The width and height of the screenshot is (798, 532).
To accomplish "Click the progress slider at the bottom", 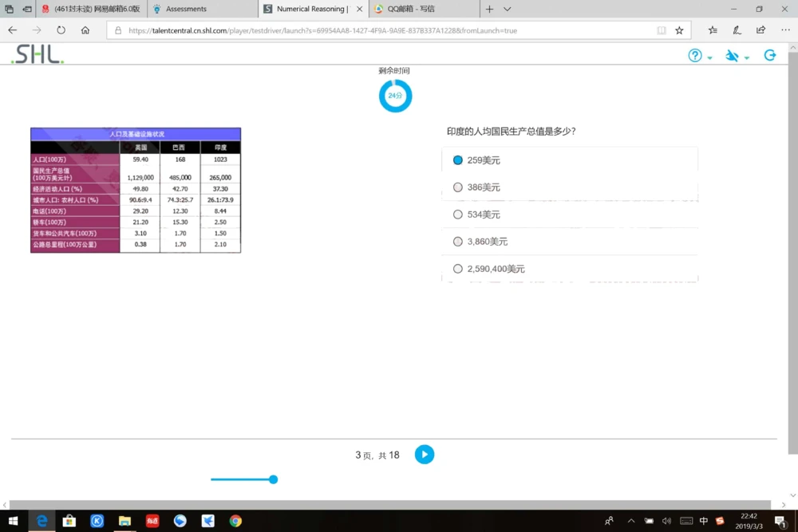I will [x=273, y=479].
